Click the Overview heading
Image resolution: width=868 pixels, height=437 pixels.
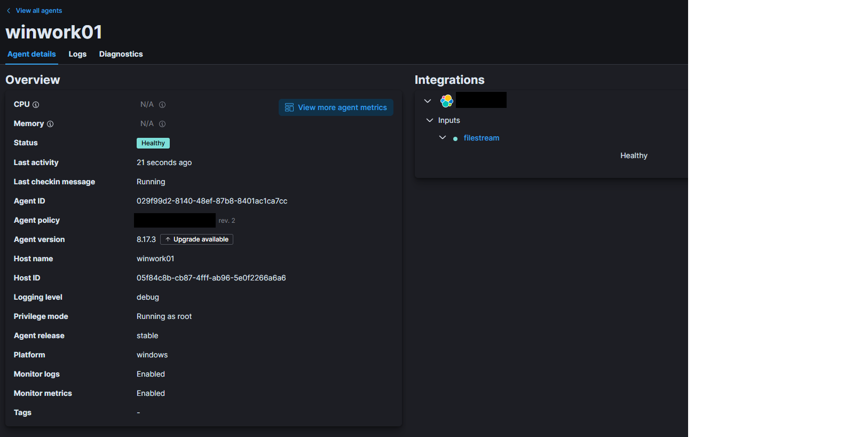click(33, 80)
